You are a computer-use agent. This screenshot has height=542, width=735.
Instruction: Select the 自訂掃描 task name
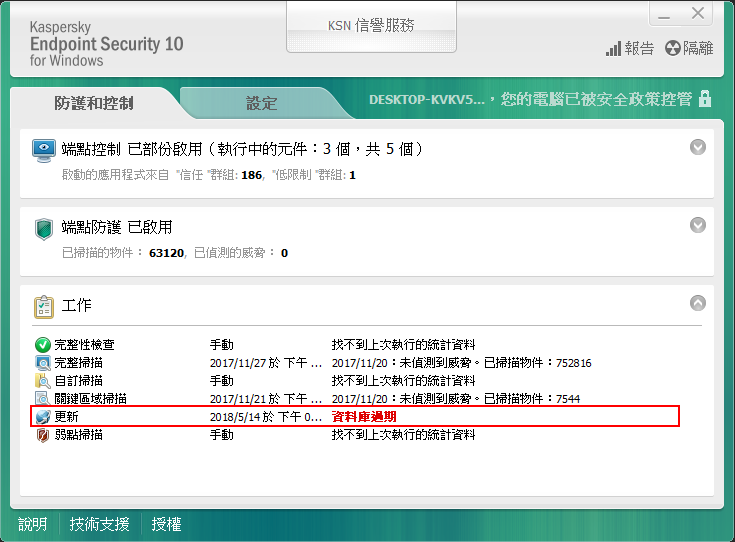click(78, 381)
